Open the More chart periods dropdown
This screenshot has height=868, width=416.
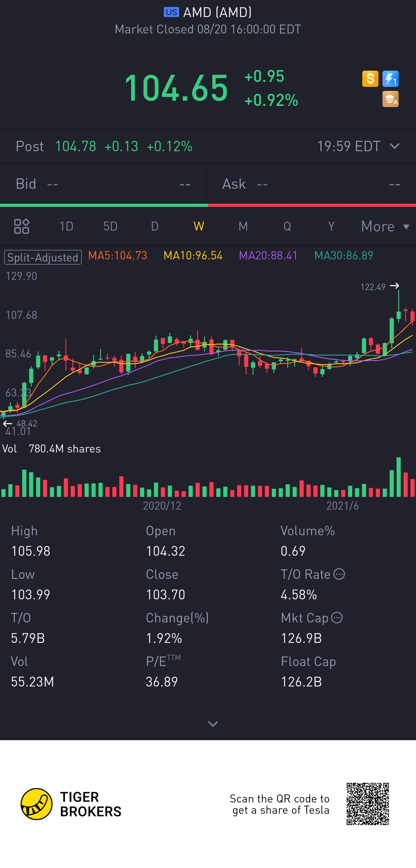point(385,226)
